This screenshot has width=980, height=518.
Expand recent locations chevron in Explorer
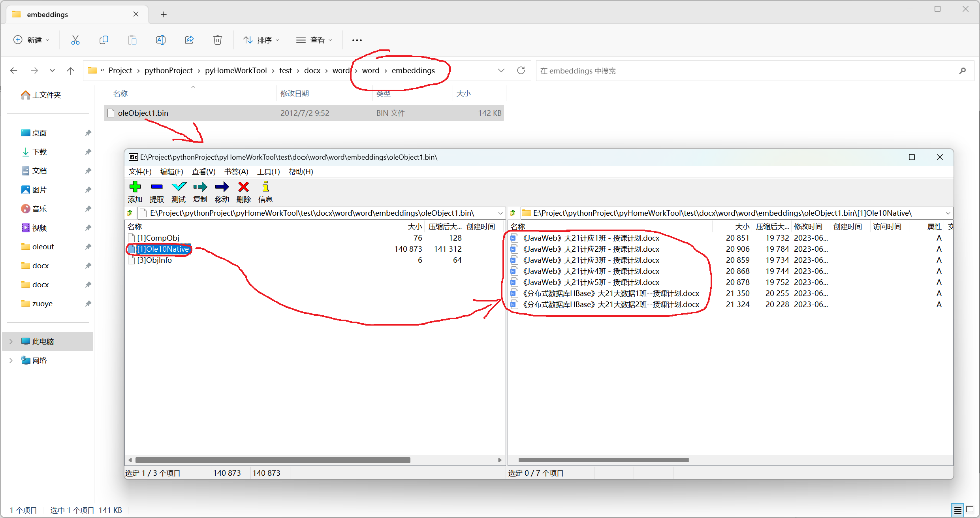pyautogui.click(x=52, y=71)
